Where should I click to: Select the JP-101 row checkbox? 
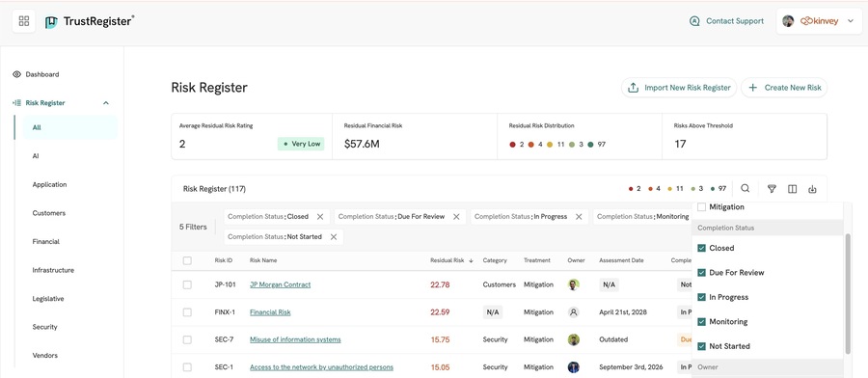pyautogui.click(x=187, y=284)
